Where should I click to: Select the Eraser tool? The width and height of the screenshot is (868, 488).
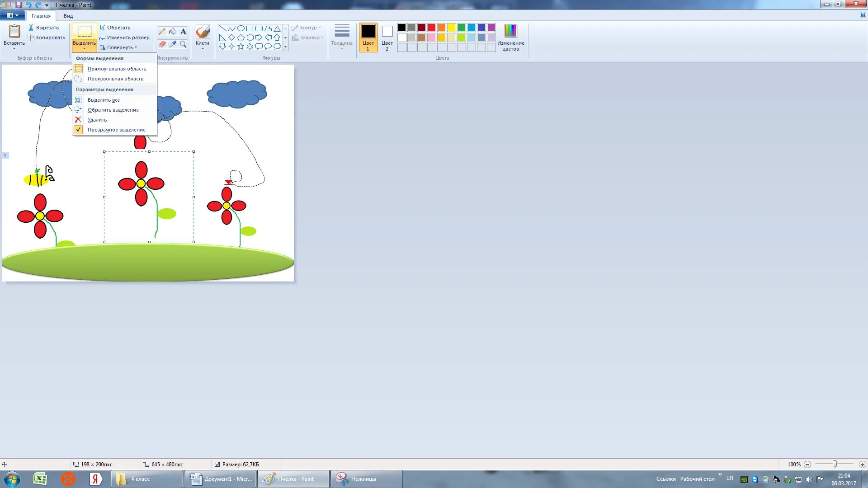coord(162,44)
